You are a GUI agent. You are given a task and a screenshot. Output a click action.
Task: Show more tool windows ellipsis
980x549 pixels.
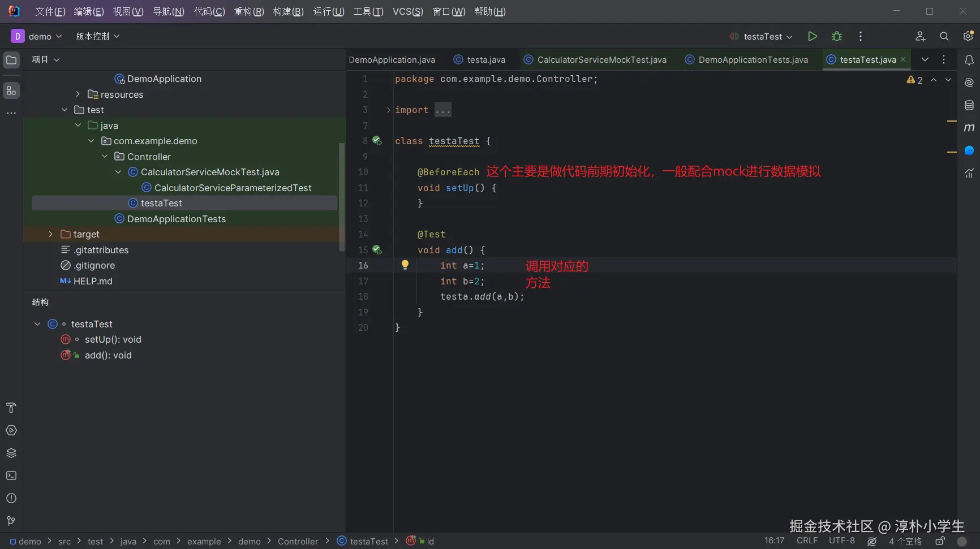point(11,113)
